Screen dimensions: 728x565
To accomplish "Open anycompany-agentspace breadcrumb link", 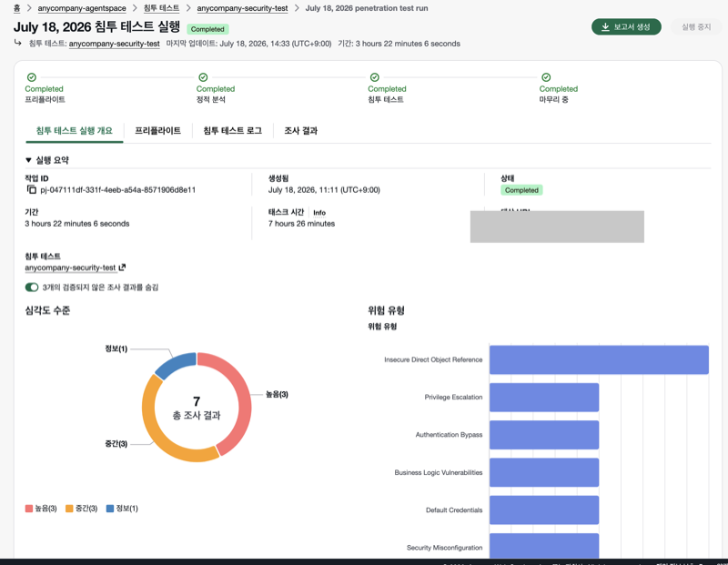I will [82, 8].
